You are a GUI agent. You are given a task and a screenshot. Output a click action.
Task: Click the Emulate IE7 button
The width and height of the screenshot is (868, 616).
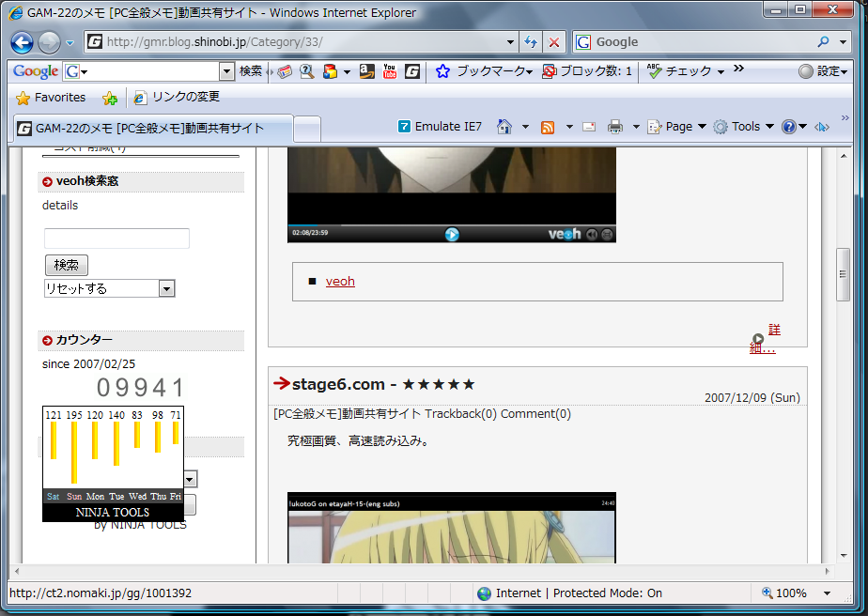[440, 127]
